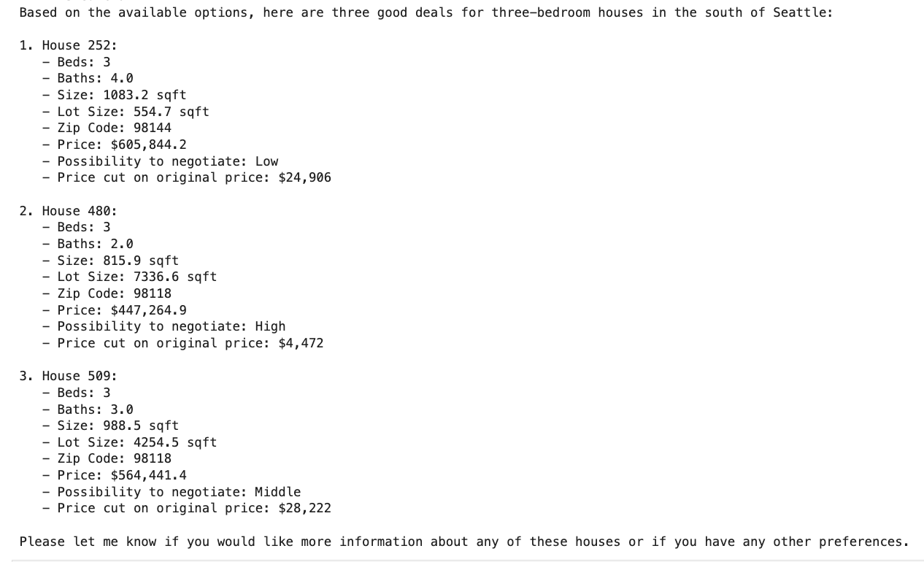Click "Possibility to negotiate: Middle" line

(179, 492)
